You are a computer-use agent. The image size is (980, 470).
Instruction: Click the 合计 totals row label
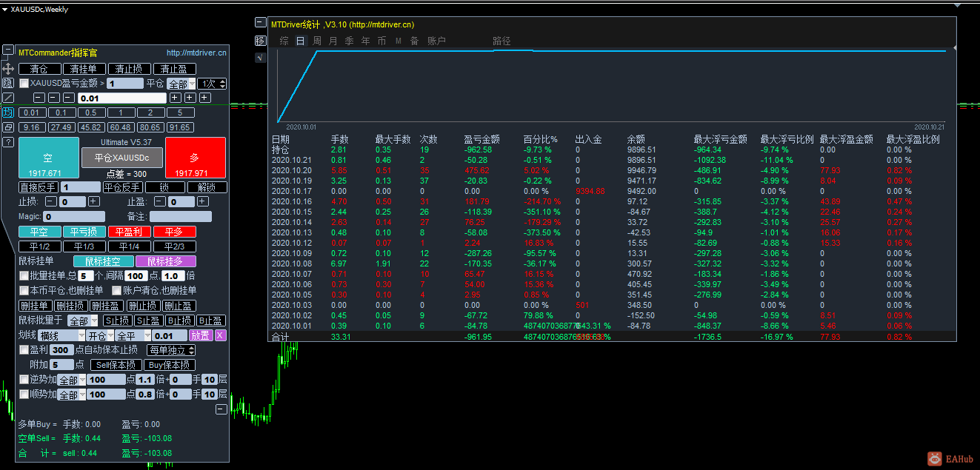[280, 337]
